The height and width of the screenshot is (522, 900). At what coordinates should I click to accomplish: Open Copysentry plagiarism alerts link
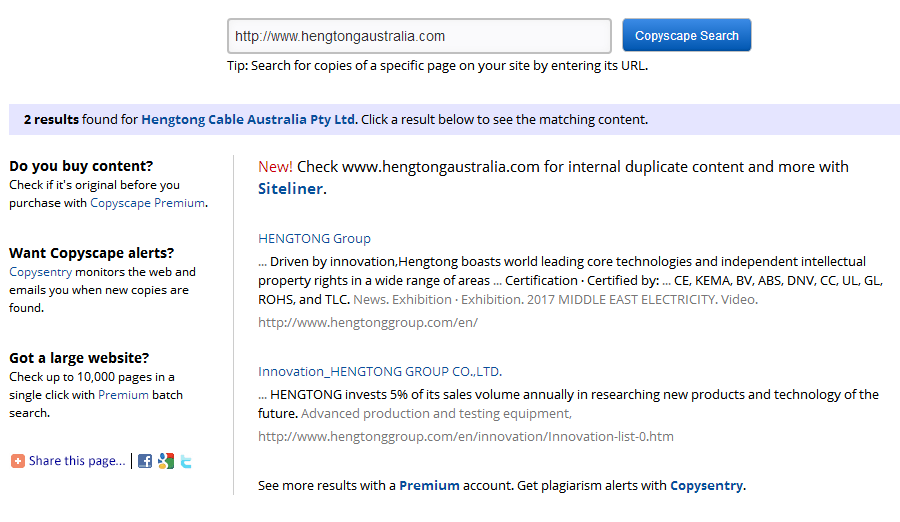tap(707, 485)
